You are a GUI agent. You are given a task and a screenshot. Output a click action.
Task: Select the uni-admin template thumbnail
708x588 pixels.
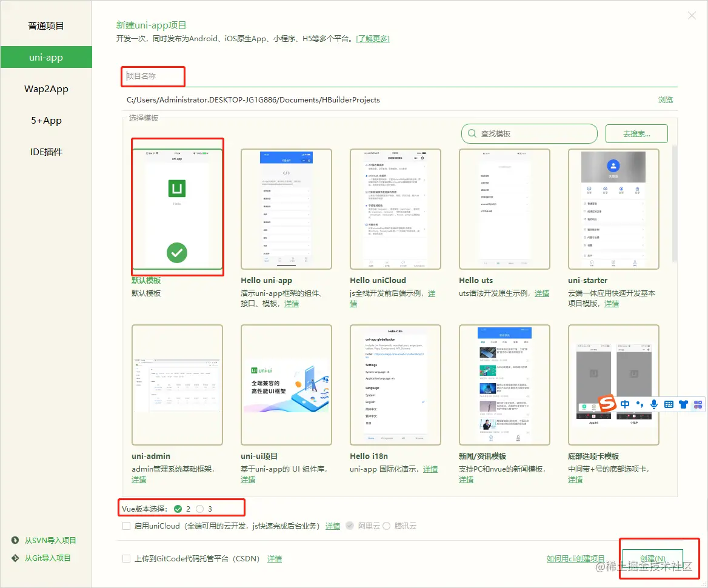point(177,385)
